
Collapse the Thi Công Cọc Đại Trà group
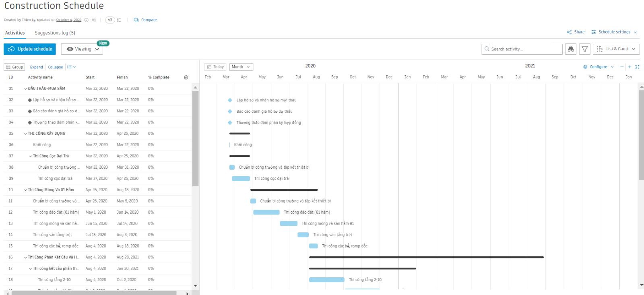pos(31,156)
